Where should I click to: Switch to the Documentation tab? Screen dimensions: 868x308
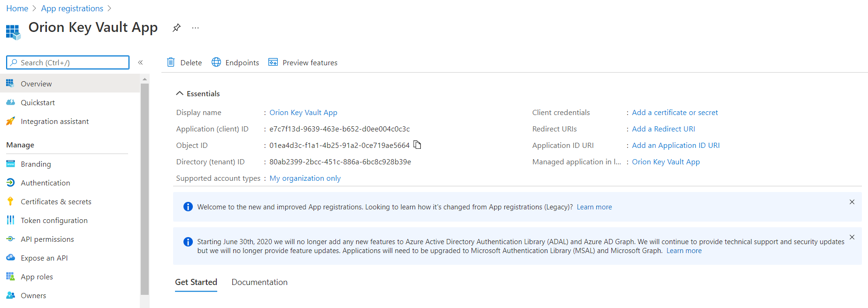259,282
